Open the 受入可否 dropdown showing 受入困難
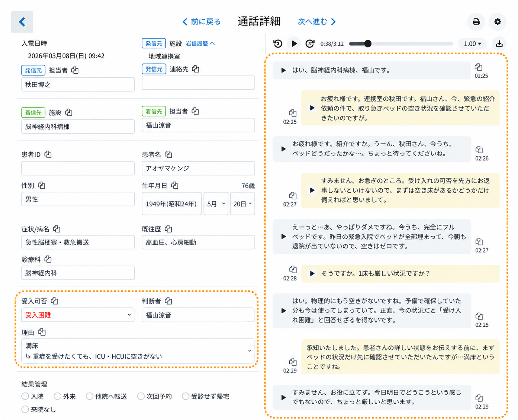 click(x=78, y=315)
